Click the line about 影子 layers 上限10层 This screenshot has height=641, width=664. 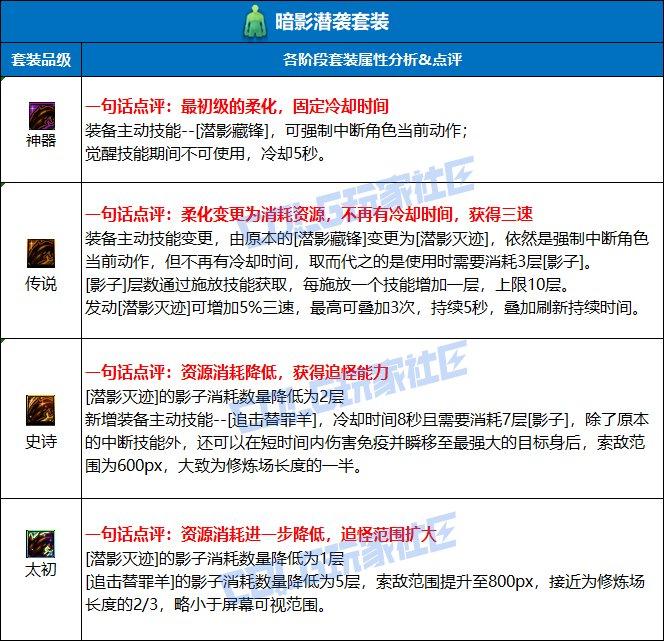click(330, 285)
